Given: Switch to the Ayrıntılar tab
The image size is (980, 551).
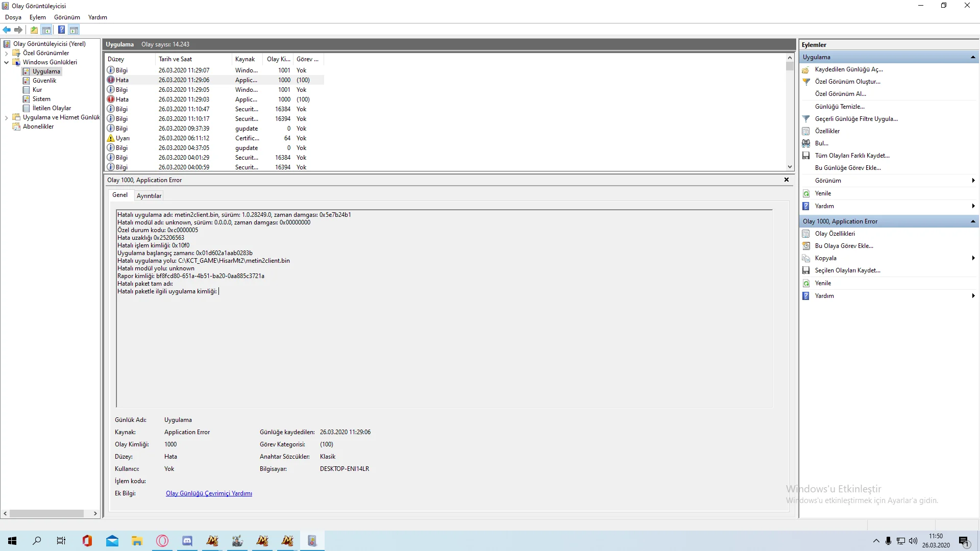Looking at the screenshot, I should click(x=149, y=196).
